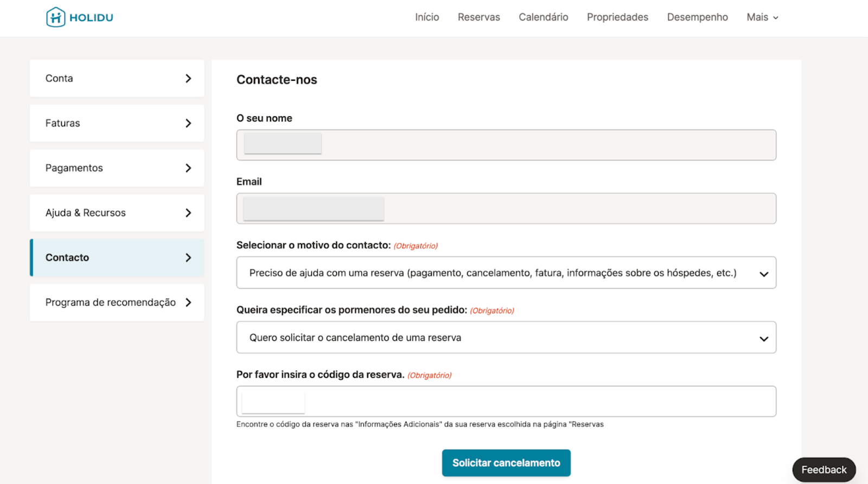Click the Solicitar cancelamento button
The height and width of the screenshot is (484, 868).
click(506, 463)
